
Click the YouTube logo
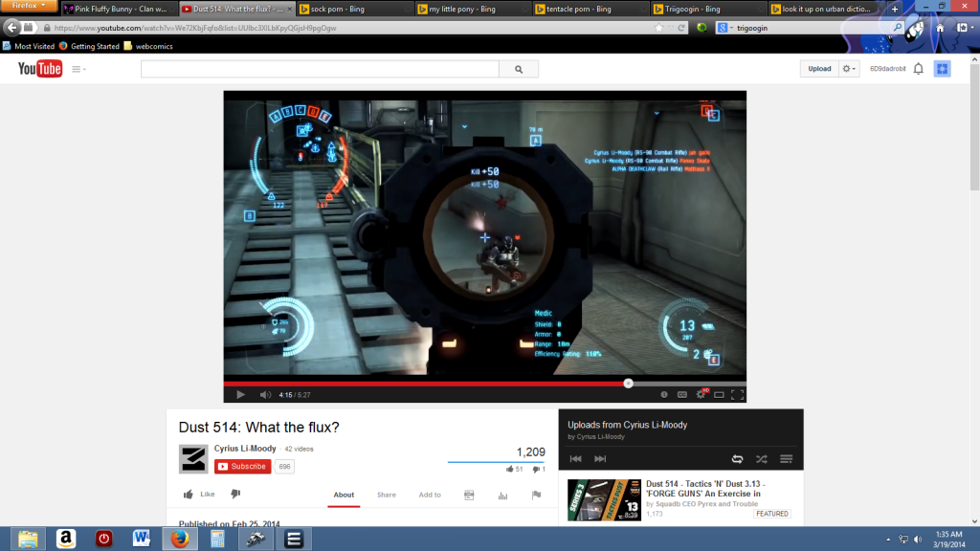click(x=40, y=69)
